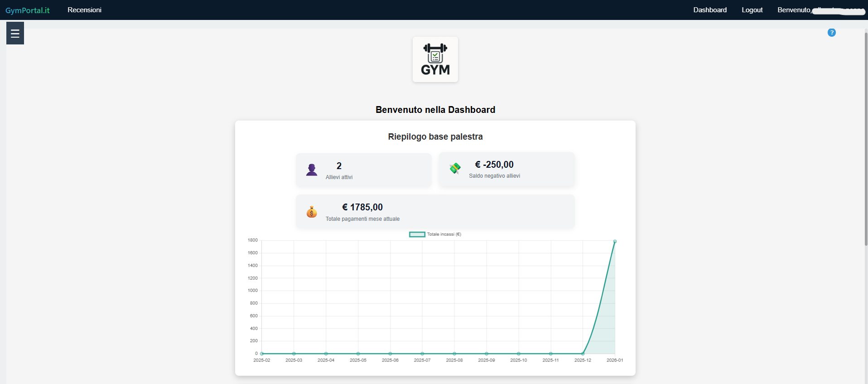868x384 pixels.
Task: Click the cash icon for negative balance
Action: point(455,168)
